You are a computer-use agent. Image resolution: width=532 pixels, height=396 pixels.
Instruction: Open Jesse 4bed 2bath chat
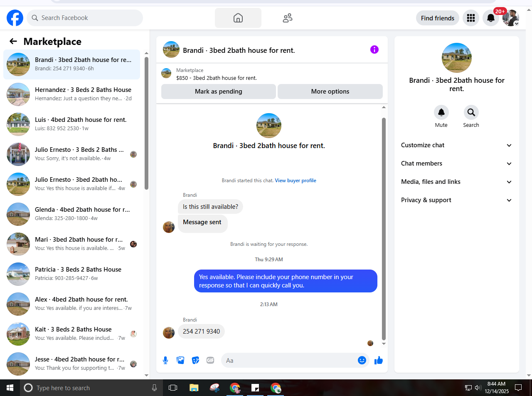(x=71, y=364)
